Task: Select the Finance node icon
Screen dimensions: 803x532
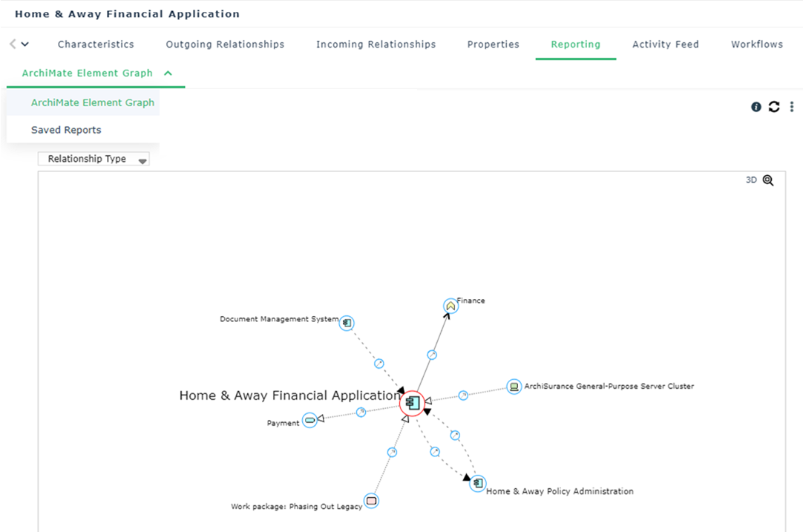Action: click(x=450, y=306)
